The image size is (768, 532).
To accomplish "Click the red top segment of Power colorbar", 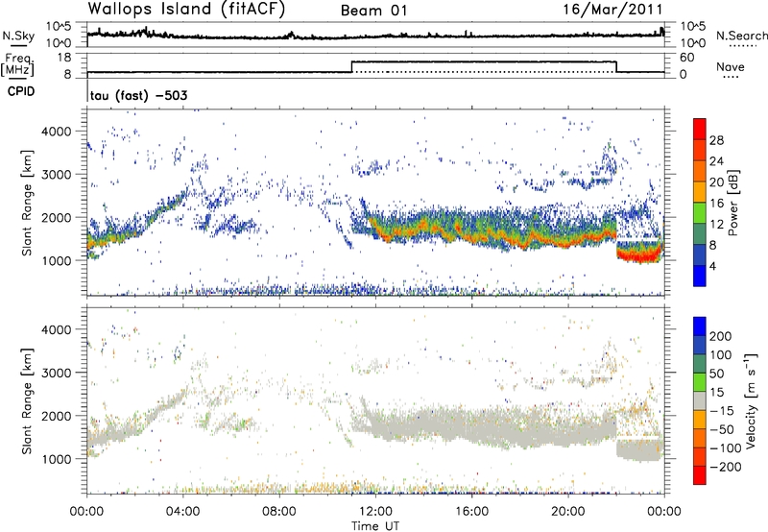I will (x=700, y=130).
